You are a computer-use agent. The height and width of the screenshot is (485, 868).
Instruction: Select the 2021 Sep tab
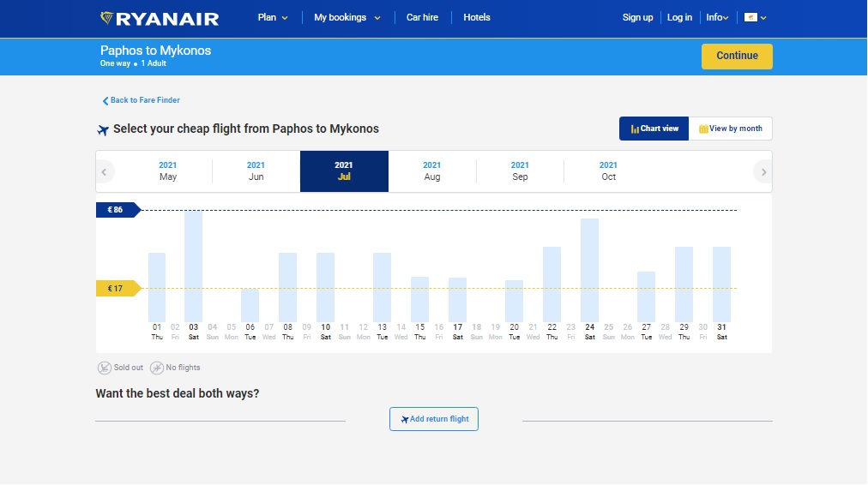520,171
